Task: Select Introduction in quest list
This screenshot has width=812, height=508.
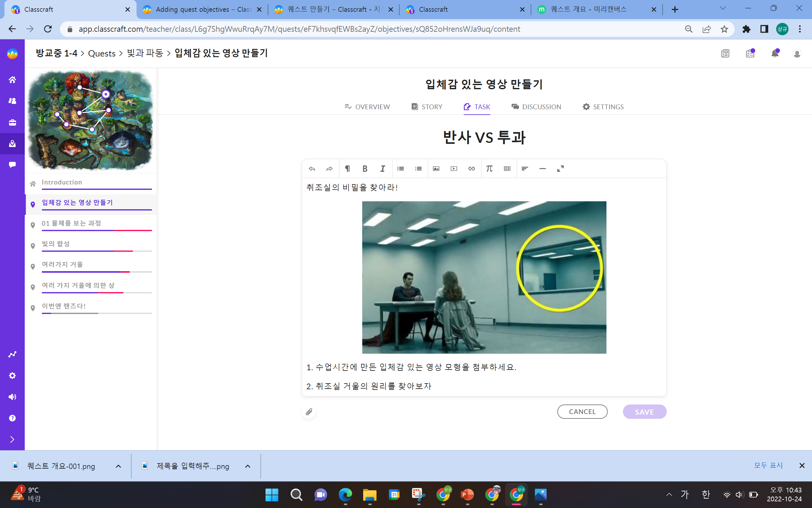Action: click(91, 184)
